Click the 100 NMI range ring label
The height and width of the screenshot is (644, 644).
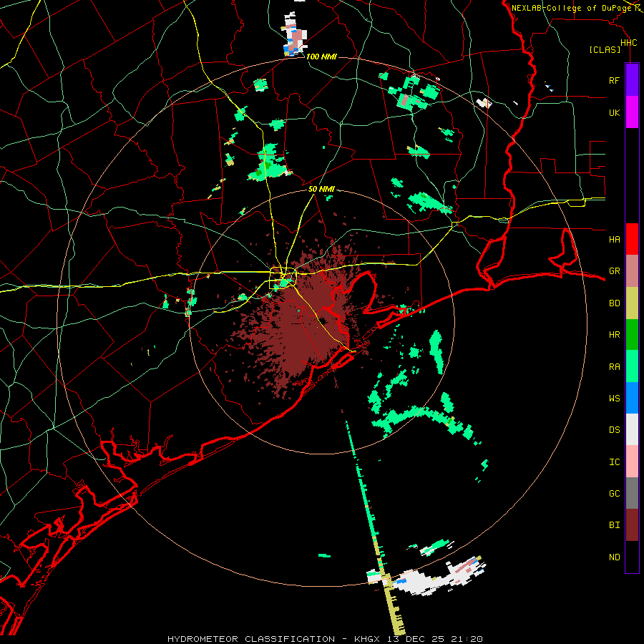coord(321,57)
